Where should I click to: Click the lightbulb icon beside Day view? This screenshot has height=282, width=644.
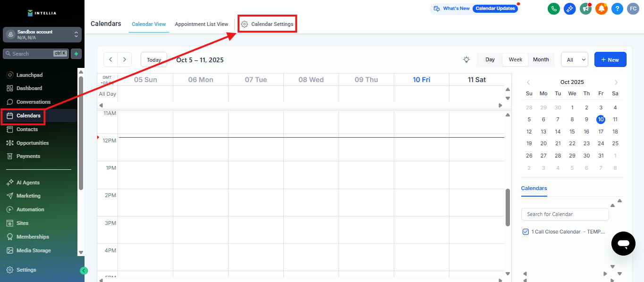pyautogui.click(x=466, y=59)
